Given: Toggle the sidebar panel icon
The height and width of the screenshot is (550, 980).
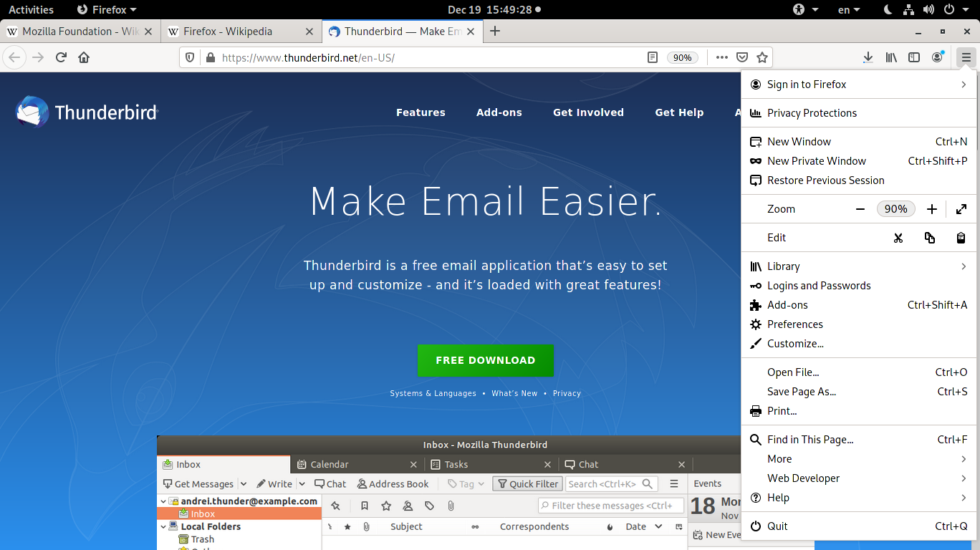Looking at the screenshot, I should 914,57.
